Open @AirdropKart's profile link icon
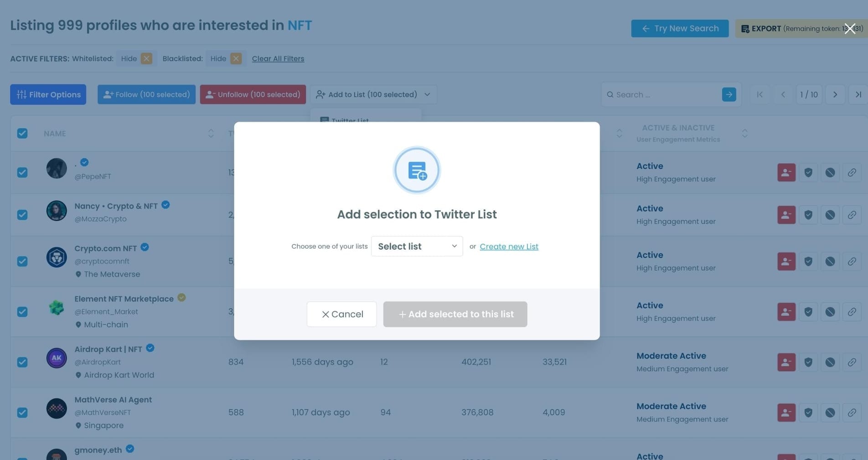868x460 pixels. coord(852,362)
